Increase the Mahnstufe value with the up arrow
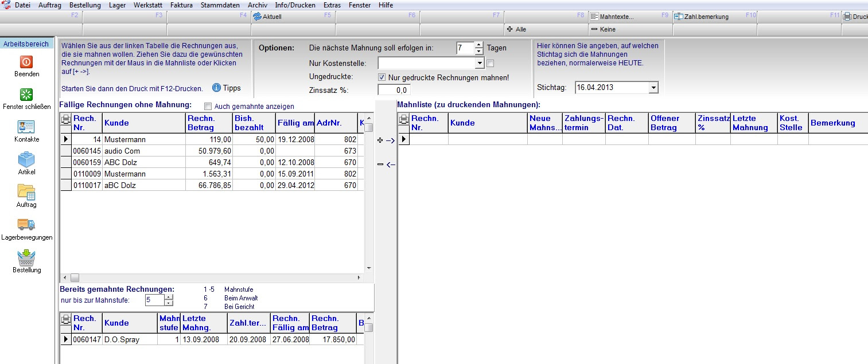Screen dimensions: 868x364 (168, 297)
